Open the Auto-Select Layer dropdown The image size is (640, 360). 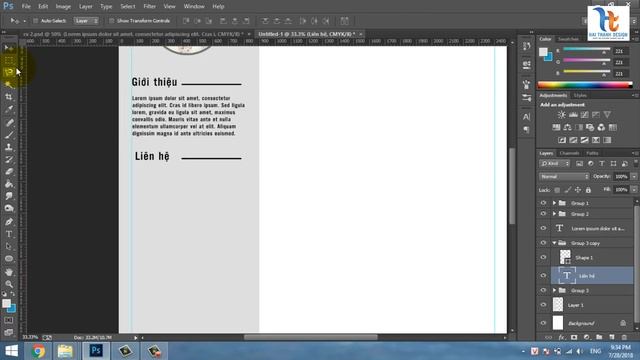point(86,20)
